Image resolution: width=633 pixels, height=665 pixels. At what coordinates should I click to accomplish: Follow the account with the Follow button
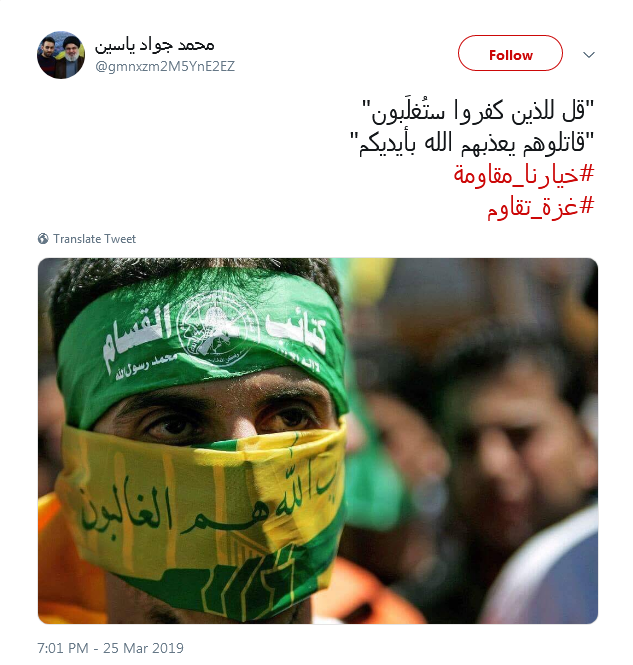510,53
